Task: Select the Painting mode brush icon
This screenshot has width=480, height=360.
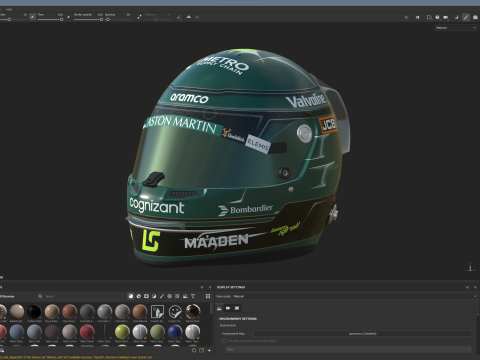Action: pos(466,17)
